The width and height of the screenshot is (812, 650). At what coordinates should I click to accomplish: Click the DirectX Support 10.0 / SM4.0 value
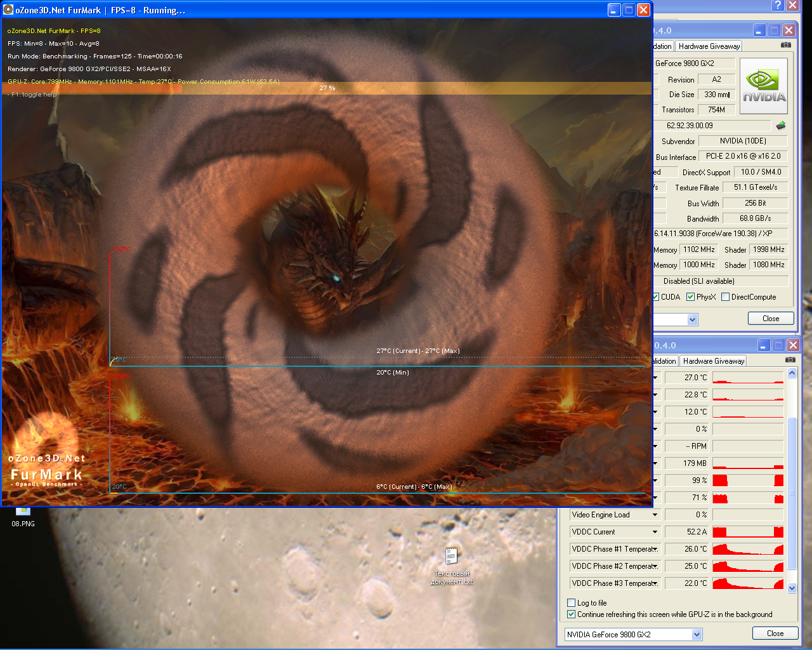(x=761, y=172)
